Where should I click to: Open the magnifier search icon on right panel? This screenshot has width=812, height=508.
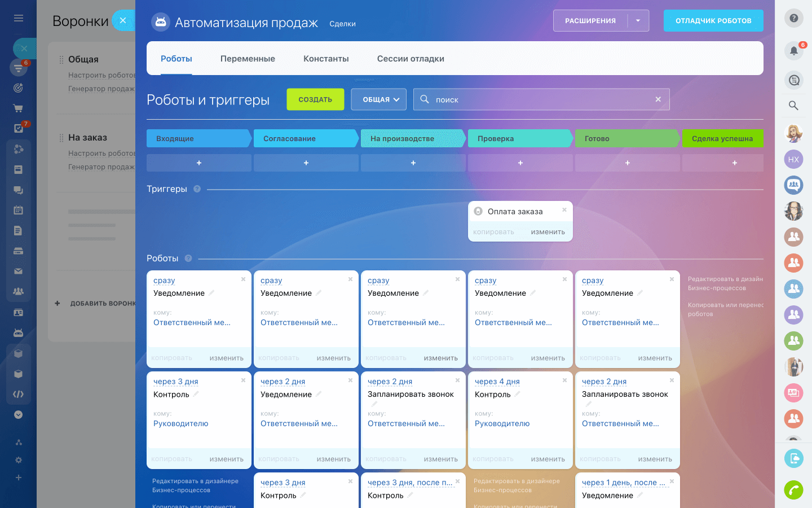click(x=793, y=106)
